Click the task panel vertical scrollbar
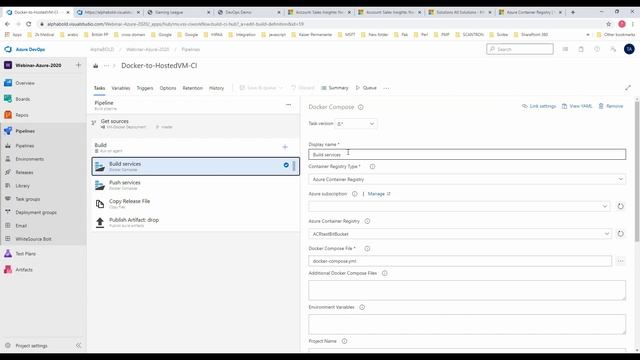 coord(637,171)
